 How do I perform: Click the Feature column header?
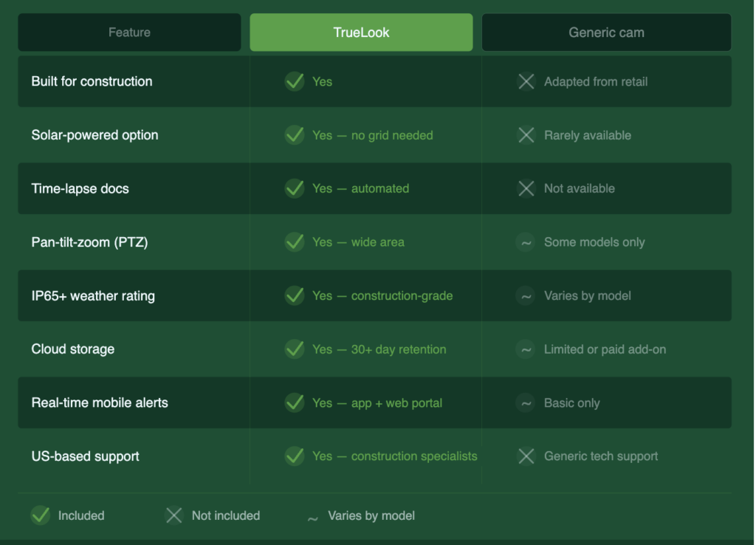(129, 32)
